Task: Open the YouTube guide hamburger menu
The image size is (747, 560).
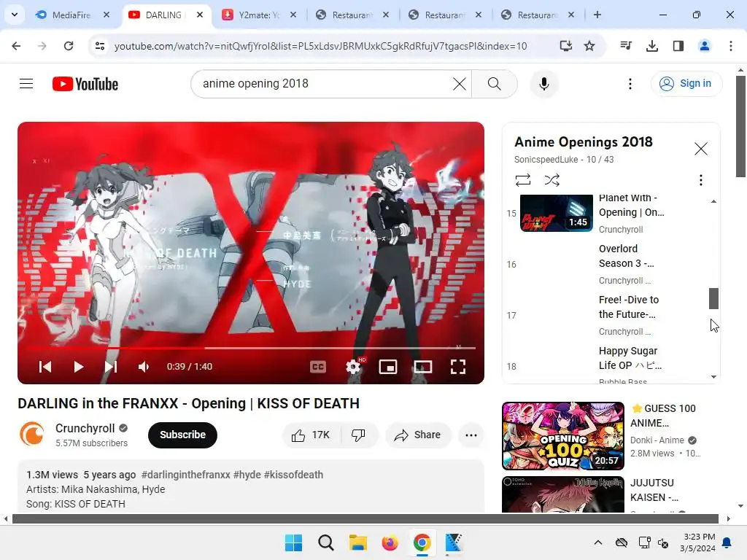Action: [x=26, y=84]
